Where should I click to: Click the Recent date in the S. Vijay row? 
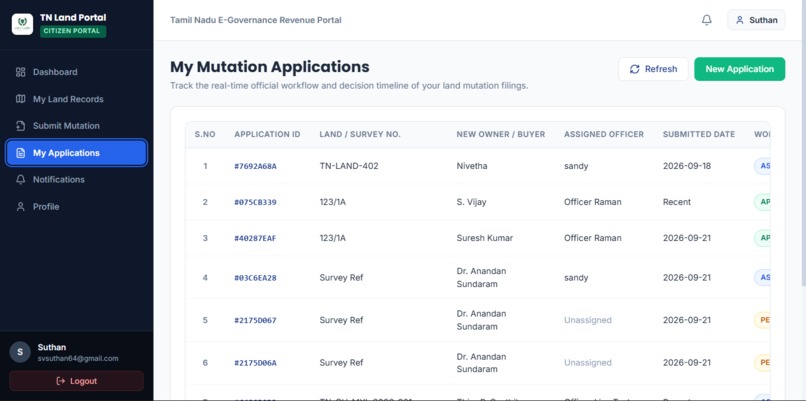677,202
